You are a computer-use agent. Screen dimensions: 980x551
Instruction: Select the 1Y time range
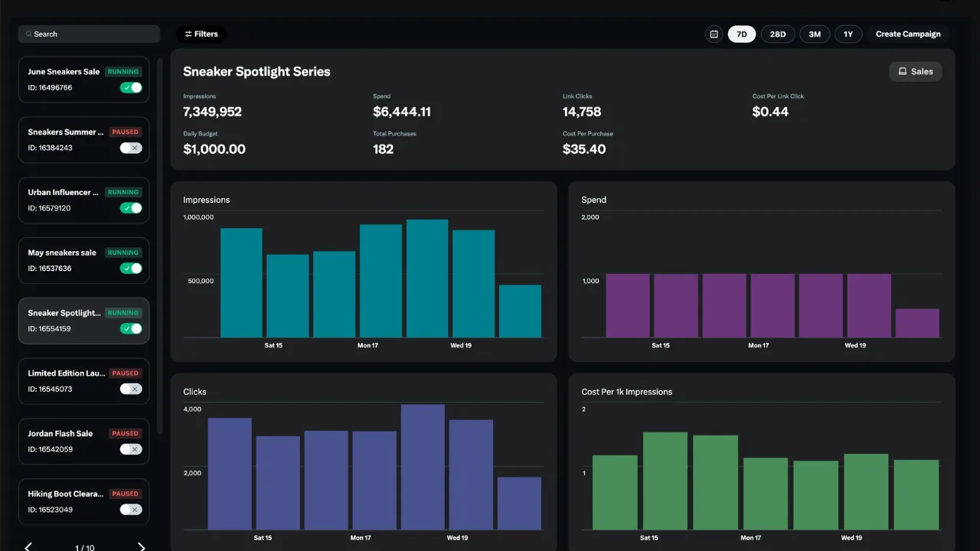[848, 34]
